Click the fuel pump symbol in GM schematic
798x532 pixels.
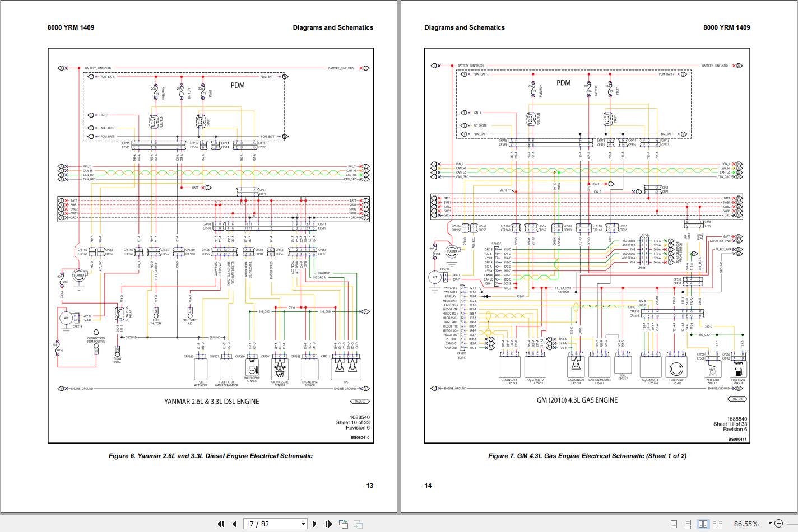pos(676,368)
